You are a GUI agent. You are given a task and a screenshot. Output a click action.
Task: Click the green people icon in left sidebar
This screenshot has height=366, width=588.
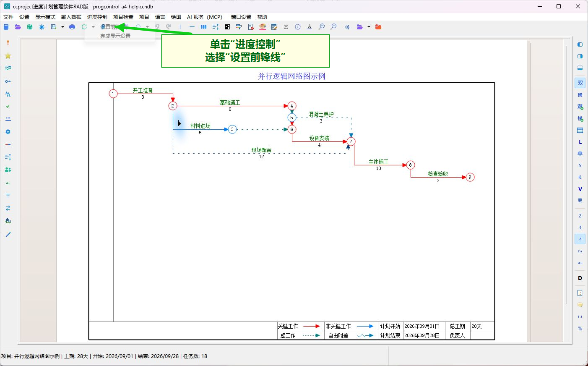click(x=8, y=170)
